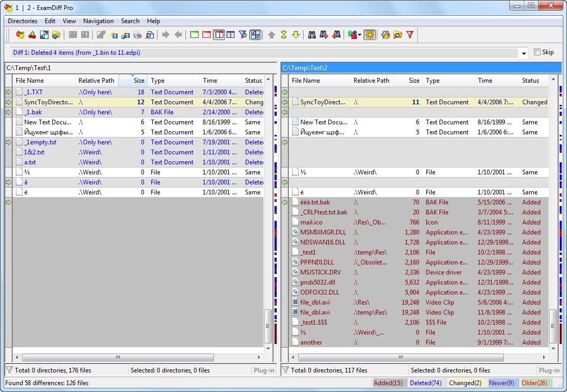Image resolution: width=567 pixels, height=392 pixels.
Task: Open the Help menu
Action: point(153,21)
